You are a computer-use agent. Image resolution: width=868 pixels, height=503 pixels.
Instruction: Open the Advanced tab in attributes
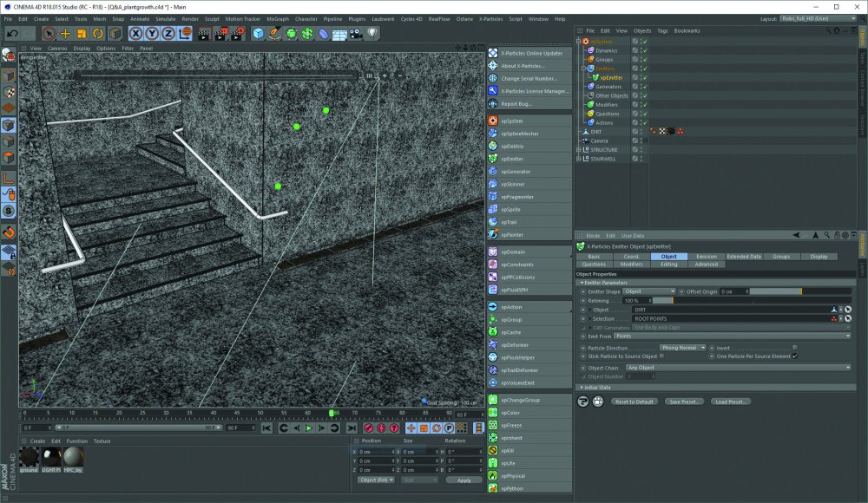pyautogui.click(x=707, y=265)
